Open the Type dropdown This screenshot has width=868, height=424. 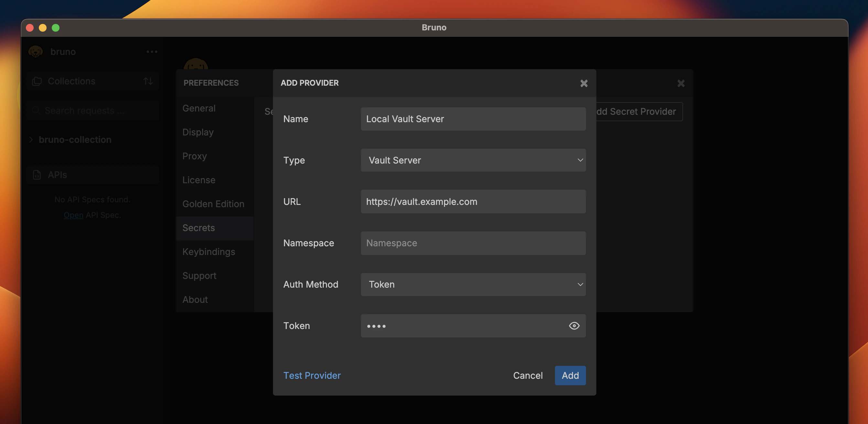tap(473, 160)
